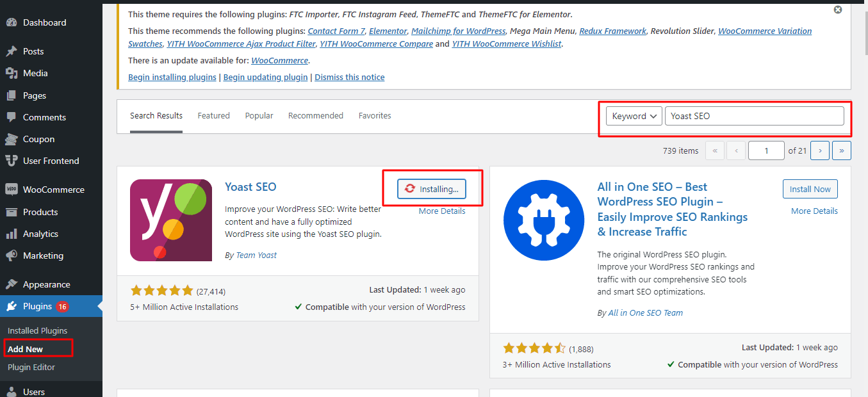
Task: Switch to Featured tab
Action: click(x=213, y=116)
